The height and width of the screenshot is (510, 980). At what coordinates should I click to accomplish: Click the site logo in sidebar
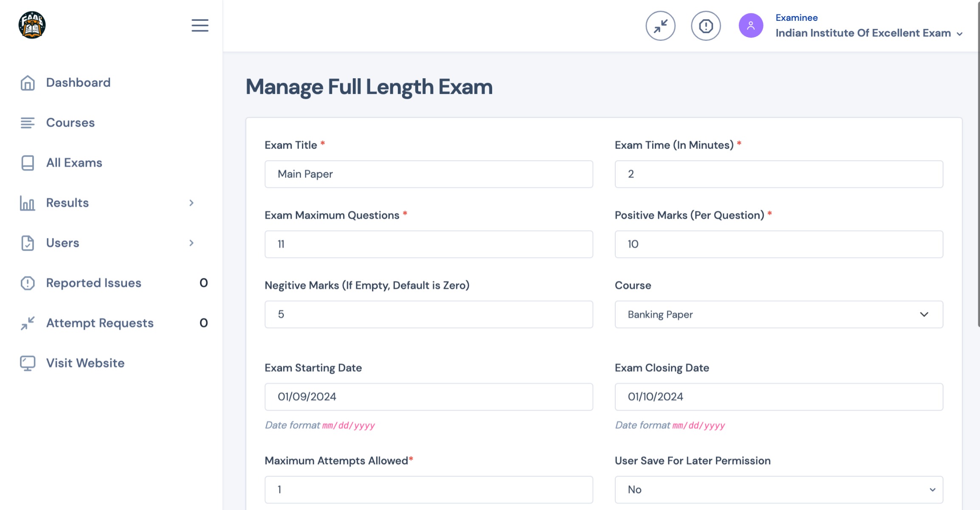click(x=32, y=25)
